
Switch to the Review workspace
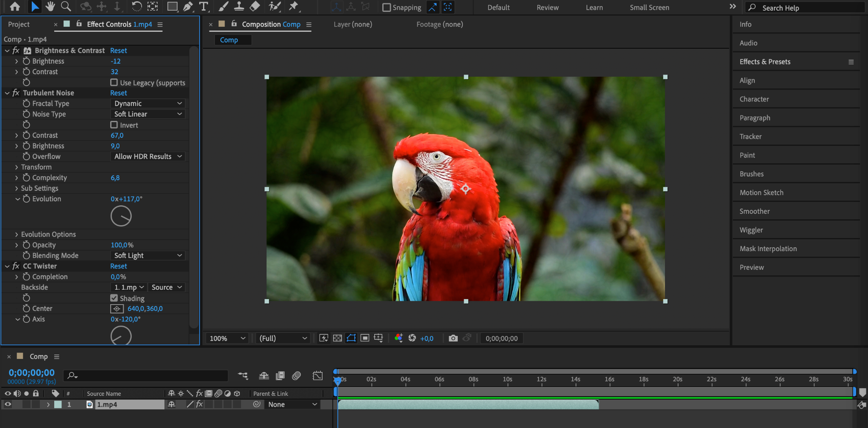tap(548, 8)
